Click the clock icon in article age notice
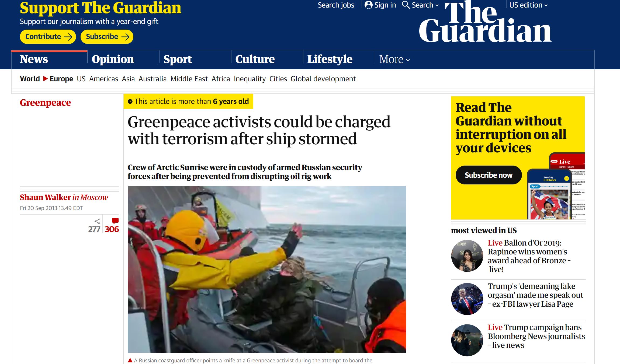620x364 pixels. [130, 101]
